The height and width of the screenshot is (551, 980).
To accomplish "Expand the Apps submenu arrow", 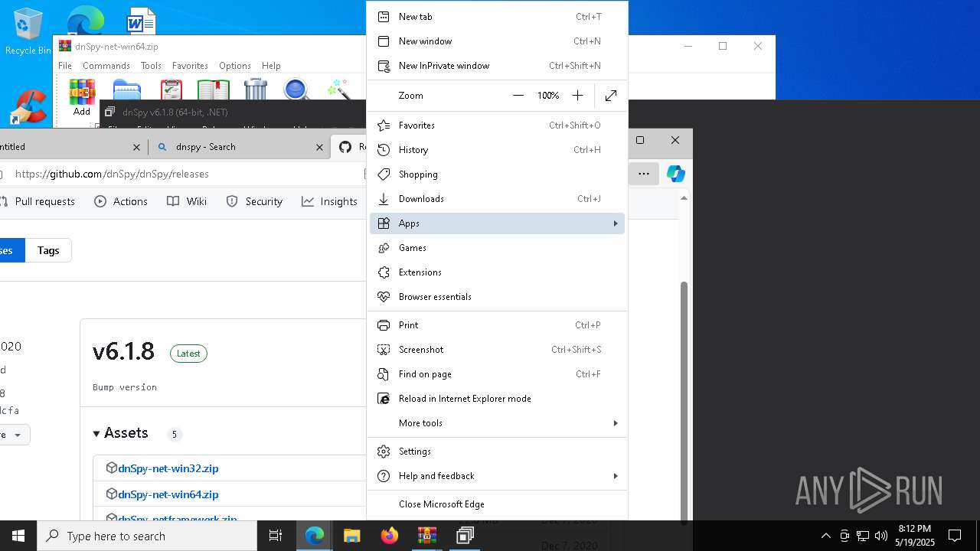I will pyautogui.click(x=615, y=223).
